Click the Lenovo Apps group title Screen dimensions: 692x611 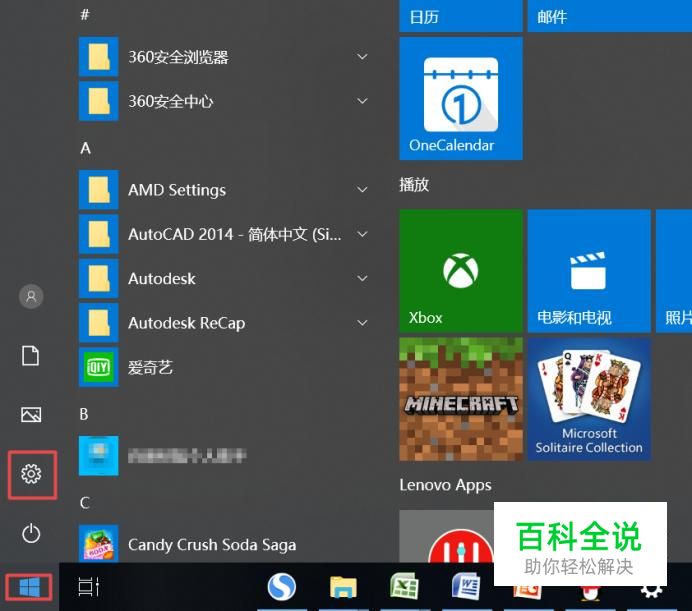[x=445, y=485]
